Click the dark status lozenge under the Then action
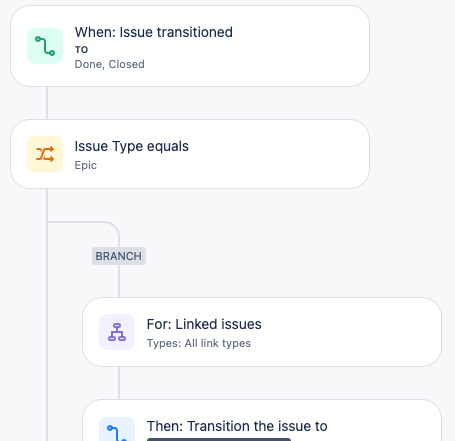This screenshot has width=455, height=441. pyautogui.click(x=219, y=440)
